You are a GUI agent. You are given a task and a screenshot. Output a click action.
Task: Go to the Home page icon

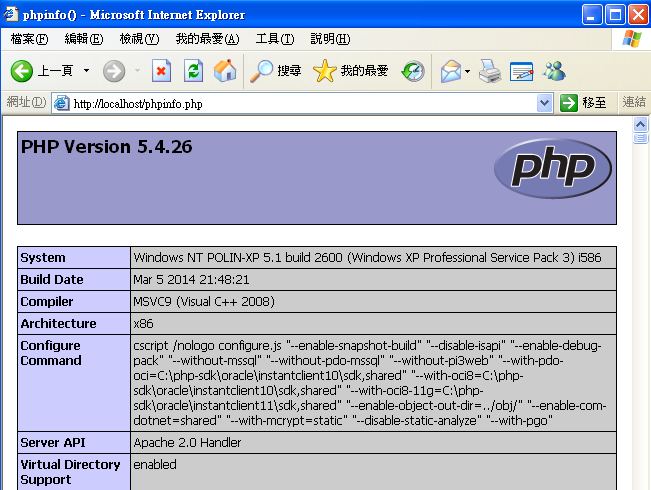pos(225,71)
